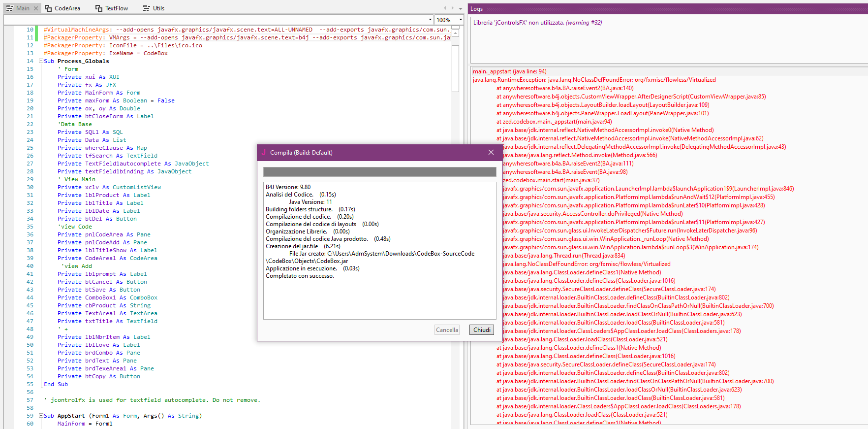Viewport: 868px width, 429px height.
Task: Open the CodeArea module tab
Action: [x=62, y=8]
